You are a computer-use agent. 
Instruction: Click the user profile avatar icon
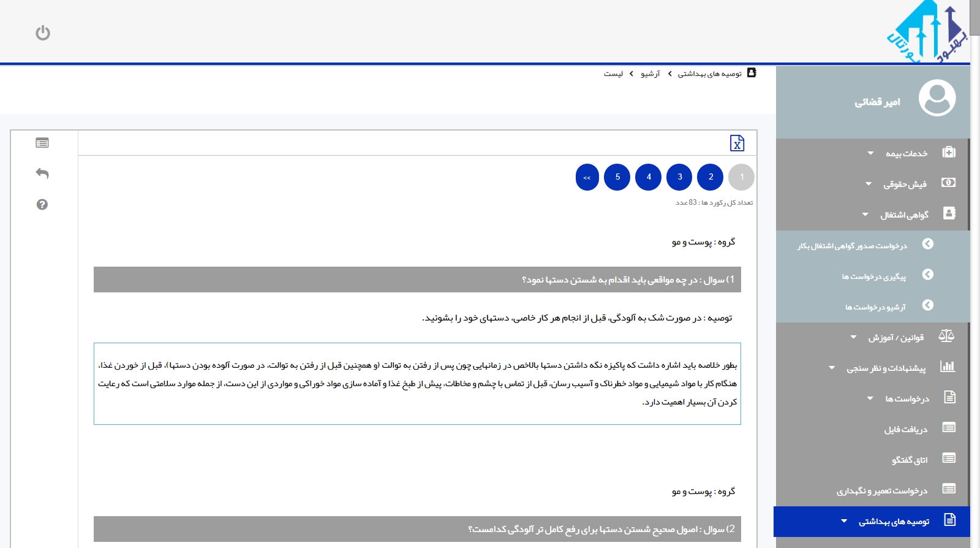(937, 98)
